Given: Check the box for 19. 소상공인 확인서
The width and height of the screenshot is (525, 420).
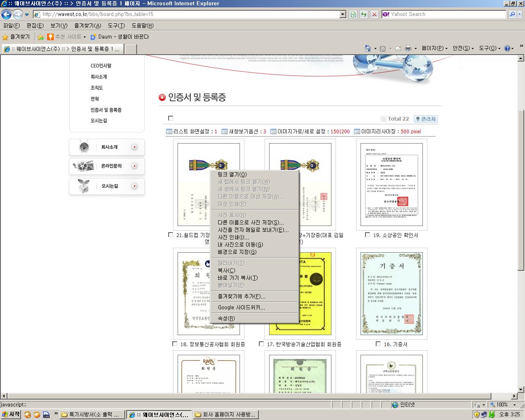Looking at the screenshot, I should [367, 235].
